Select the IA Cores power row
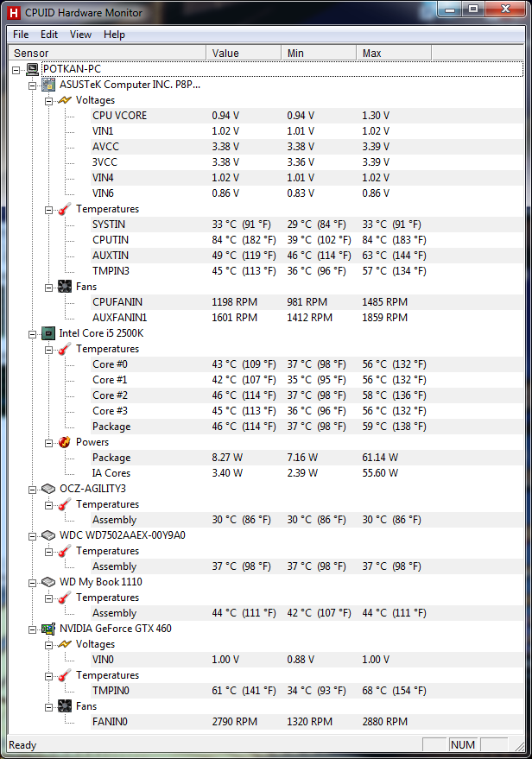The height and width of the screenshot is (759, 532). point(307,473)
